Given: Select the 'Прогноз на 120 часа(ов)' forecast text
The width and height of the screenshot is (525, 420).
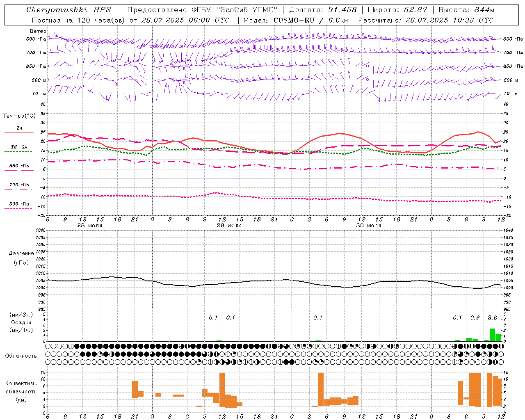Looking at the screenshot, I should [79, 20].
